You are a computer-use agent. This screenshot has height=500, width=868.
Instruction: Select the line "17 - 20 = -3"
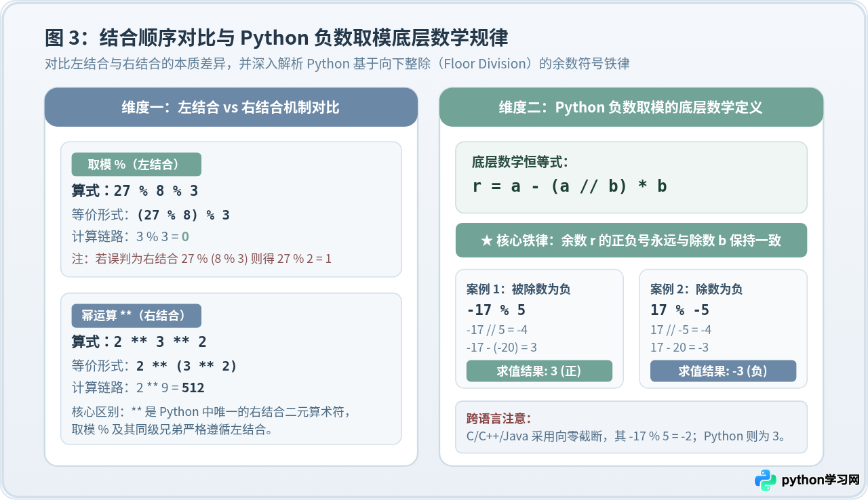679,348
